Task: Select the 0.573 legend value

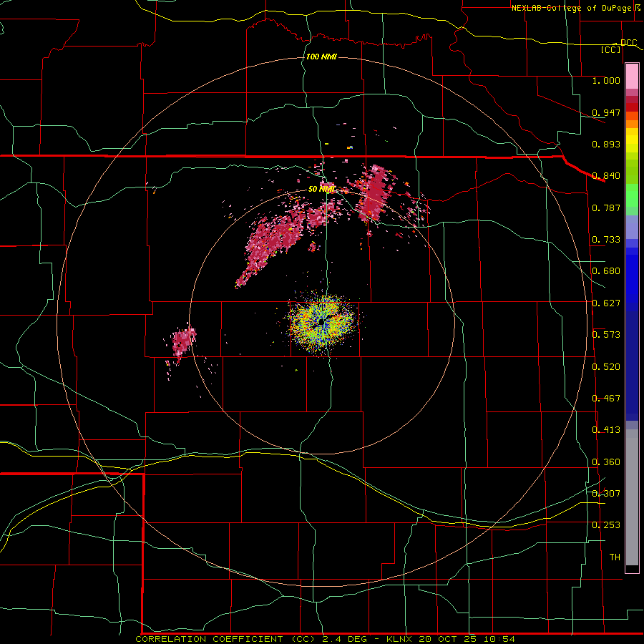Action: (x=606, y=335)
